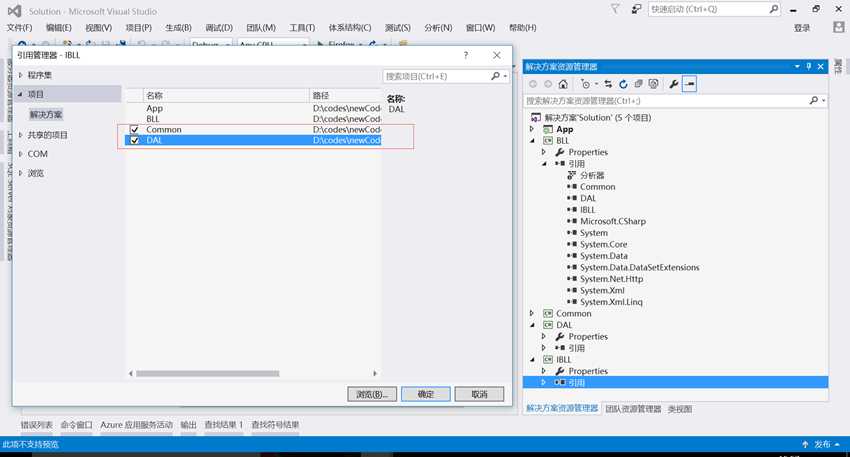
Task: Collapse the 项目 category in Reference Manager
Action: (20, 94)
